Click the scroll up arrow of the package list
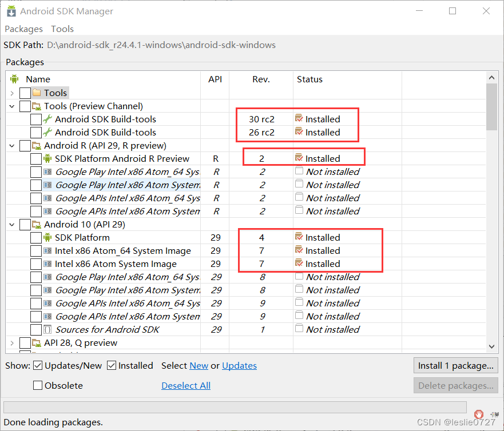 click(x=491, y=77)
